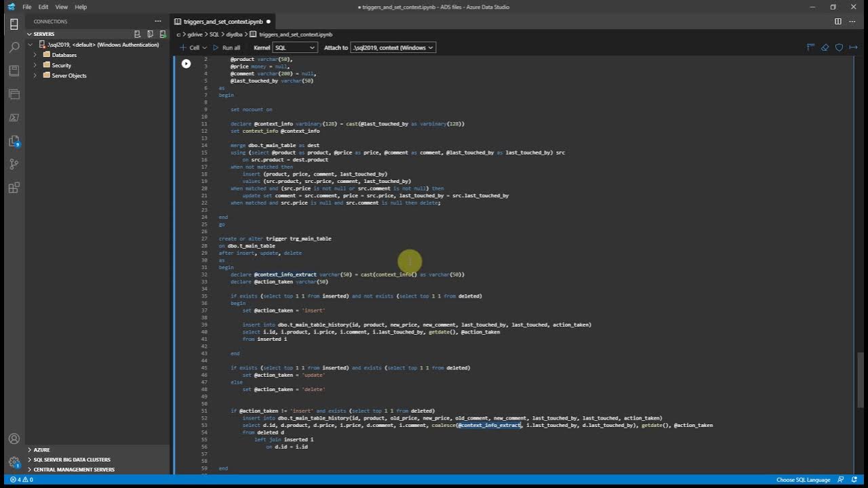
Task: Click SQL in the breadcrumb path
Action: (x=214, y=34)
